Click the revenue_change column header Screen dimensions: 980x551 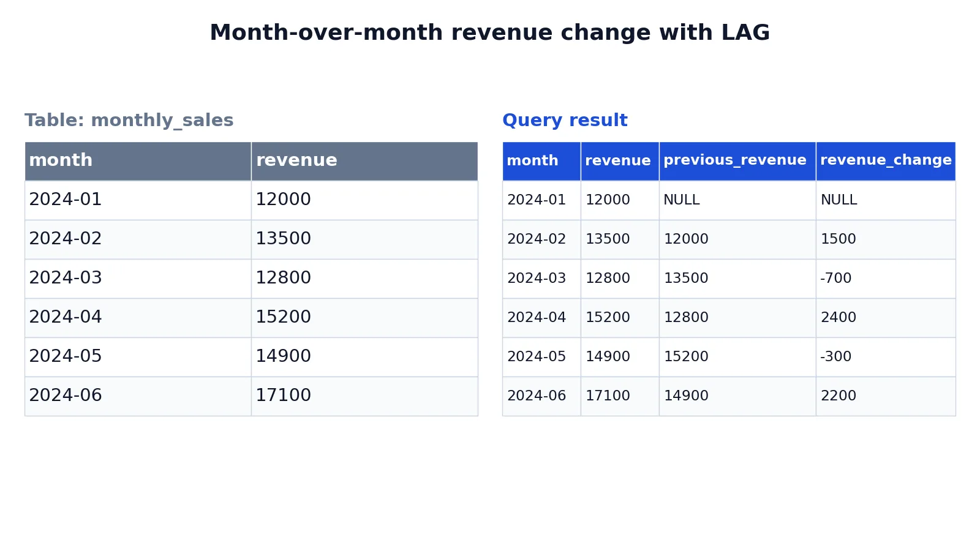886,161
